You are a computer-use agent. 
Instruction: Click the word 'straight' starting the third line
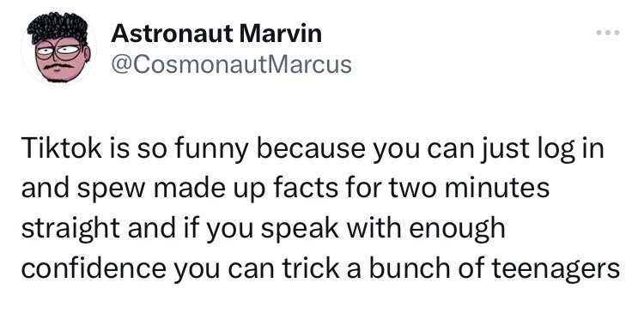click(70, 229)
